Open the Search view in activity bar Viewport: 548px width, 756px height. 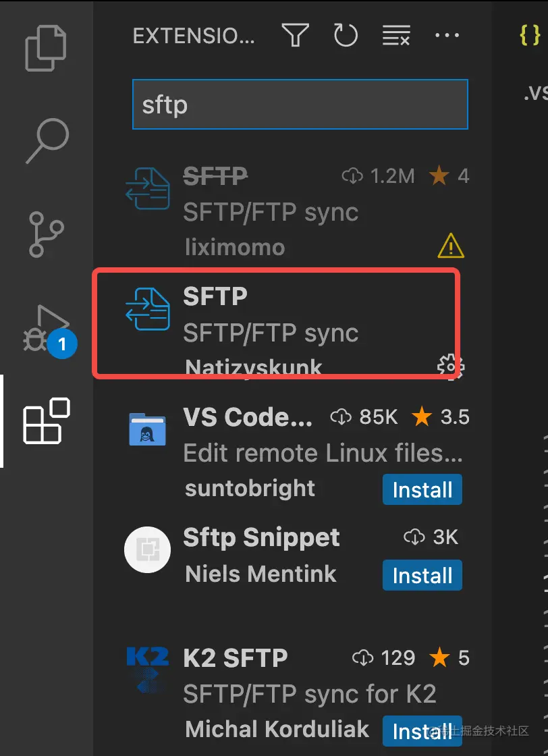(46, 141)
